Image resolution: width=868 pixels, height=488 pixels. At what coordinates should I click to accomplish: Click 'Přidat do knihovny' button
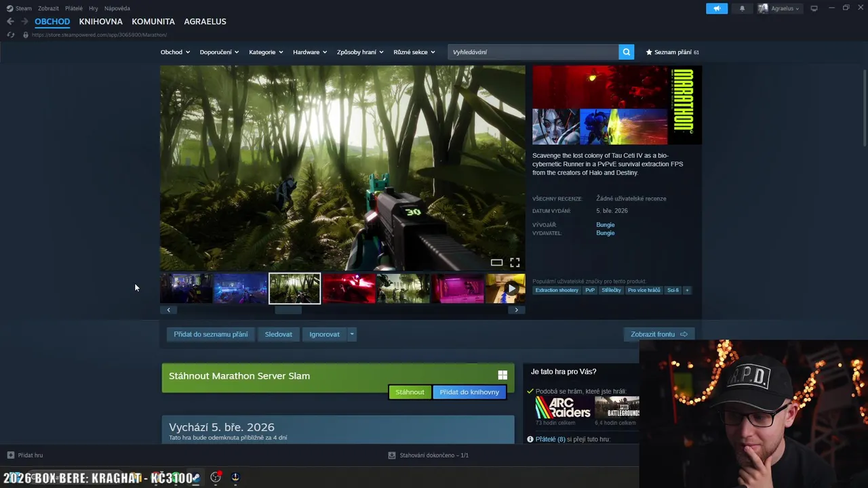click(x=469, y=392)
